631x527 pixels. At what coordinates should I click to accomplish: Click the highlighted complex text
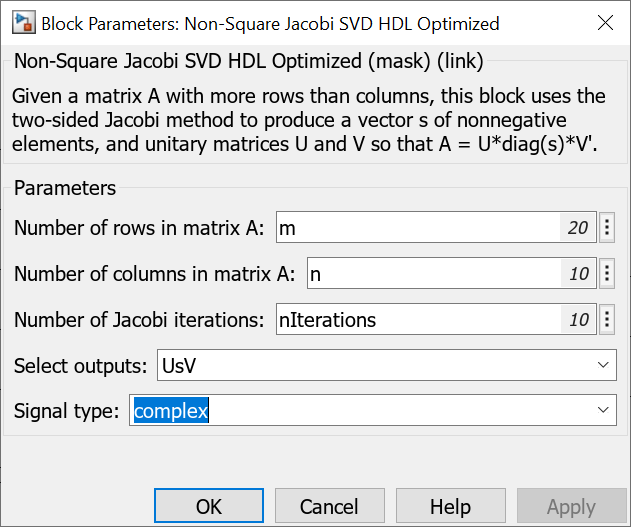170,410
